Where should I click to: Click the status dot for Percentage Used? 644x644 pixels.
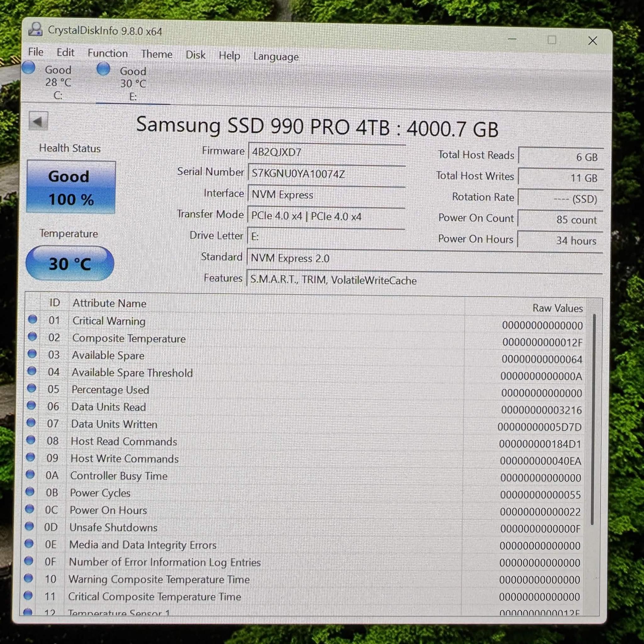[x=31, y=388]
